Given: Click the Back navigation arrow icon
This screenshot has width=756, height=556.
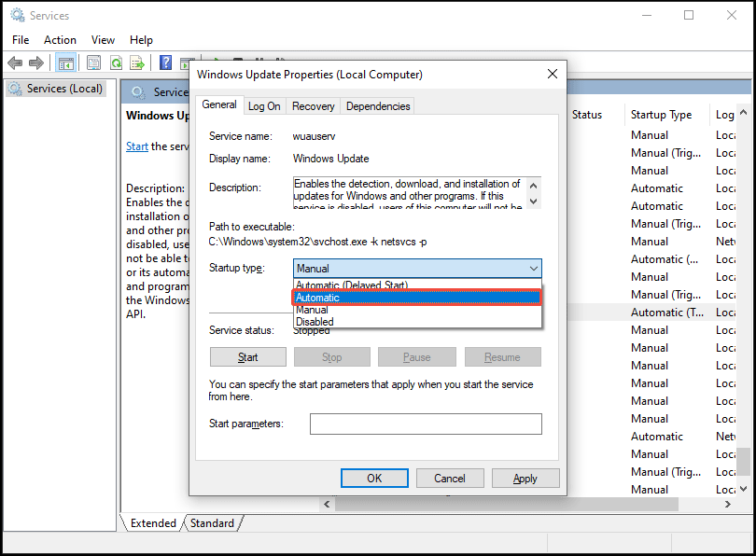Looking at the screenshot, I should click(15, 63).
